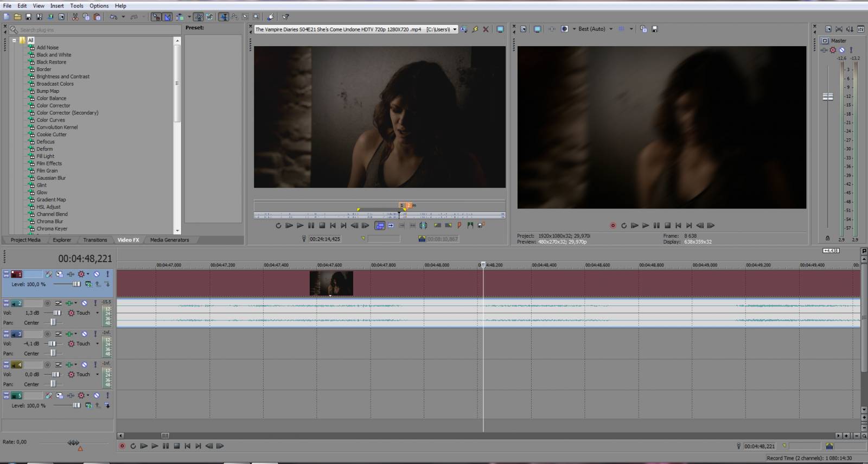Mute audio track 2
Screen dimensions: 868x464
click(x=84, y=303)
